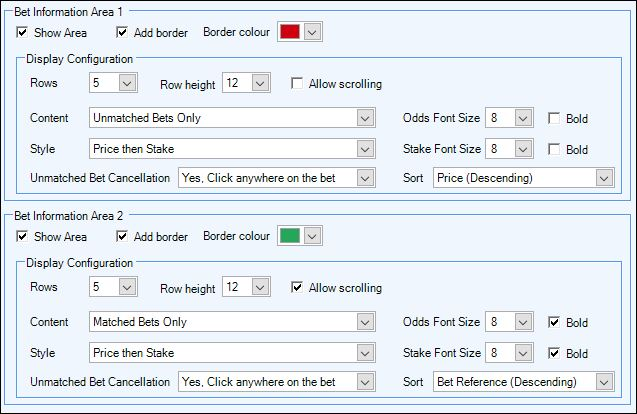
Task: Check Bold next to Area 1 Odds Font Size
Action: (554, 118)
